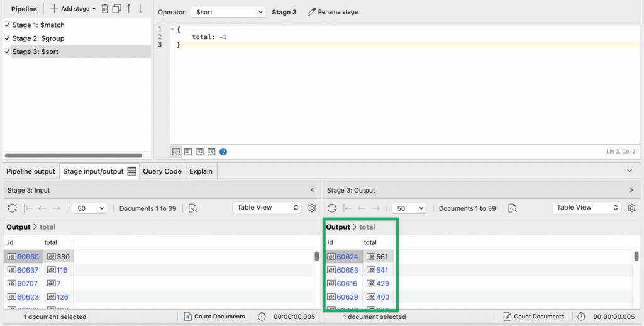Image resolution: width=644 pixels, height=326 pixels.
Task: Select Input cell with total 126
Action: 58,297
